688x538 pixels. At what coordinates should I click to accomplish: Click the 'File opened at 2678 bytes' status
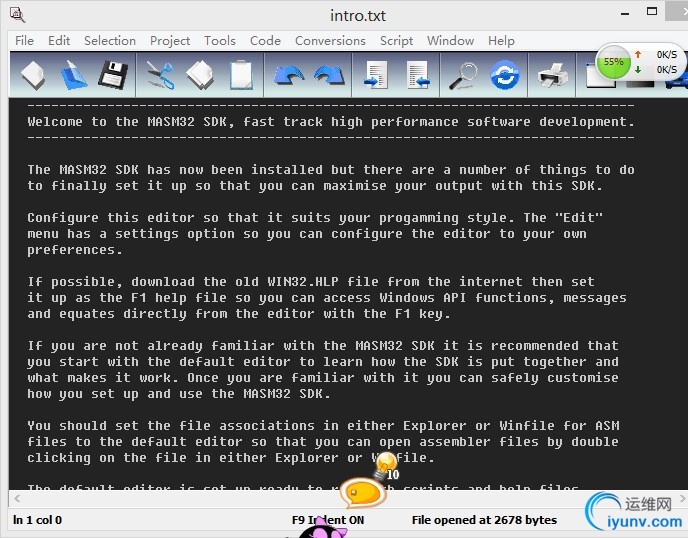coord(484,520)
